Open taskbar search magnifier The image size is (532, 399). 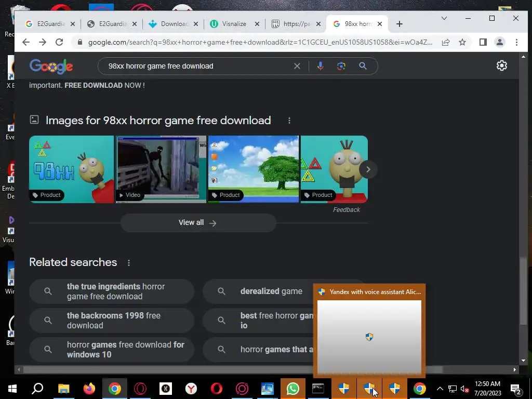tap(37, 389)
